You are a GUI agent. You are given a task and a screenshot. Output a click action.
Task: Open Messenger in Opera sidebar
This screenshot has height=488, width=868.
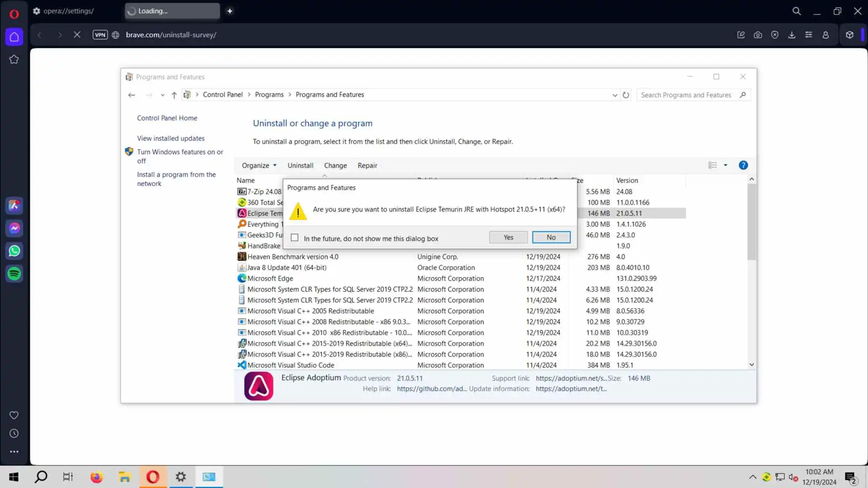[x=14, y=228]
